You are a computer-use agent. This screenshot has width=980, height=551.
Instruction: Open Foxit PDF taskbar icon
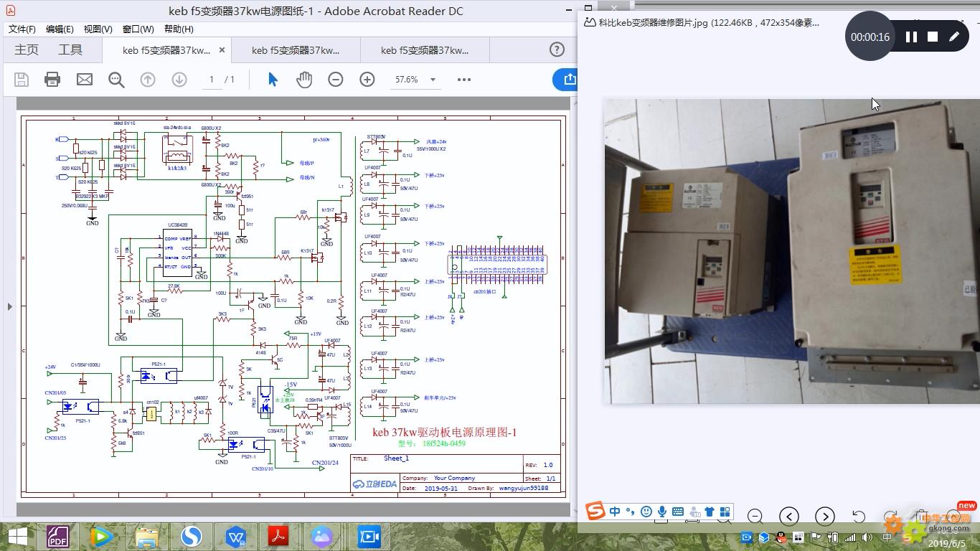coord(59,537)
